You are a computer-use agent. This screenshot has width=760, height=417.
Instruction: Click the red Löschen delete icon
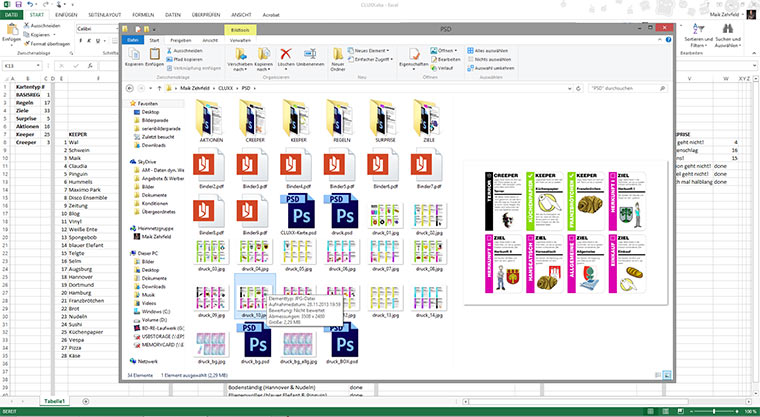point(286,54)
